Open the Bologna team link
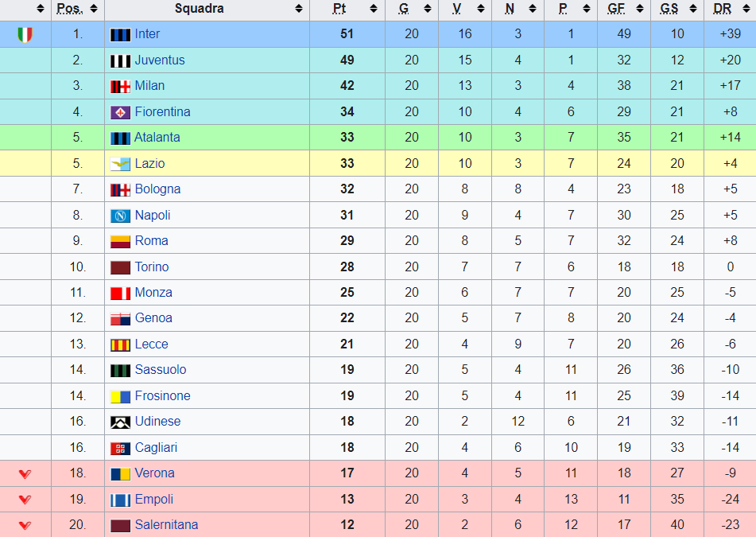The width and height of the screenshot is (756, 537). pos(157,189)
